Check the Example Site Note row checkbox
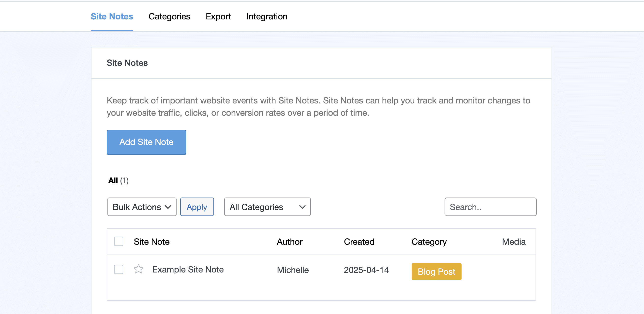Viewport: 644px width, 314px height. click(x=119, y=269)
